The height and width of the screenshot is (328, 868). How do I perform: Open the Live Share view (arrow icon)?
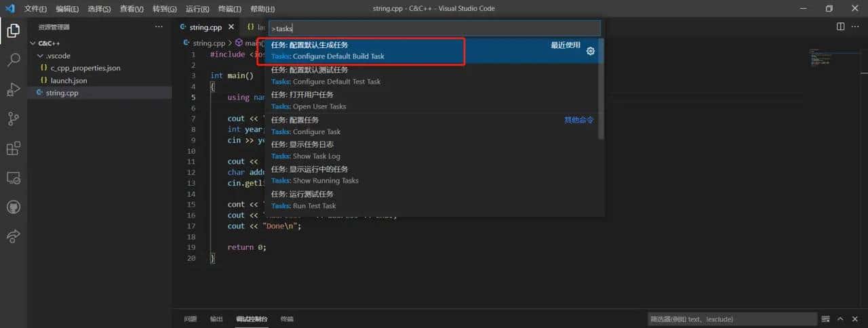[x=13, y=236]
